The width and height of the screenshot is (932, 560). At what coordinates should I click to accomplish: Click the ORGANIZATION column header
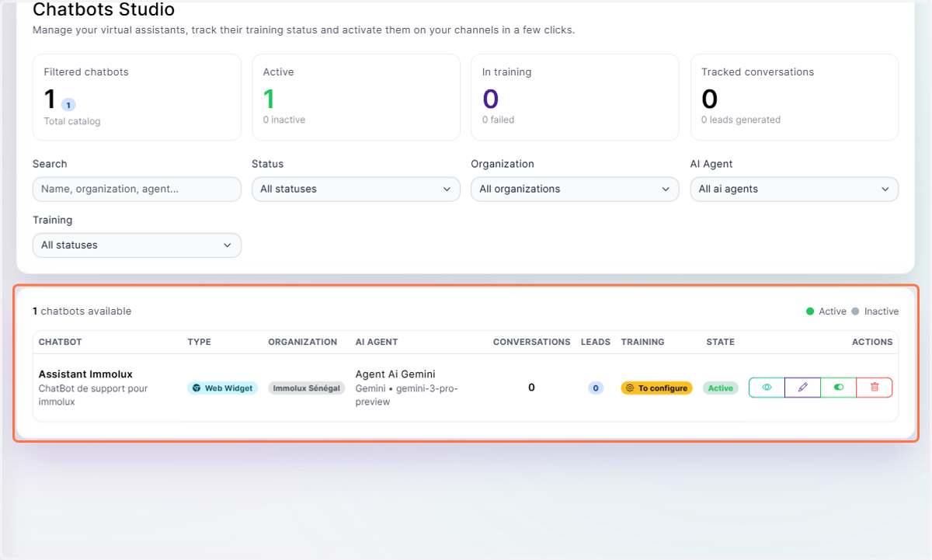[303, 342]
